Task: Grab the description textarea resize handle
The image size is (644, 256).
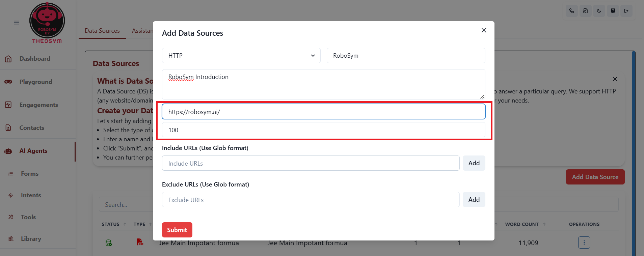Action: (482, 97)
